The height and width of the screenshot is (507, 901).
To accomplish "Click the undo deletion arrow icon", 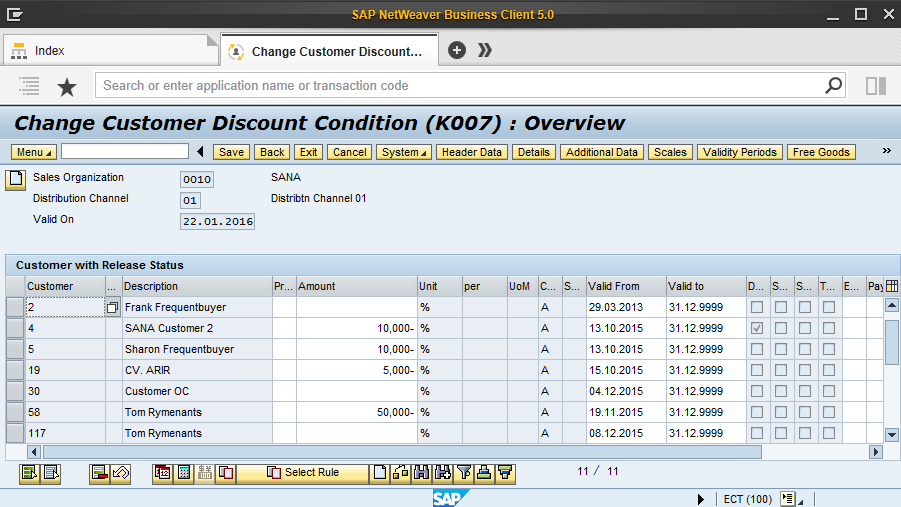I will (121, 473).
